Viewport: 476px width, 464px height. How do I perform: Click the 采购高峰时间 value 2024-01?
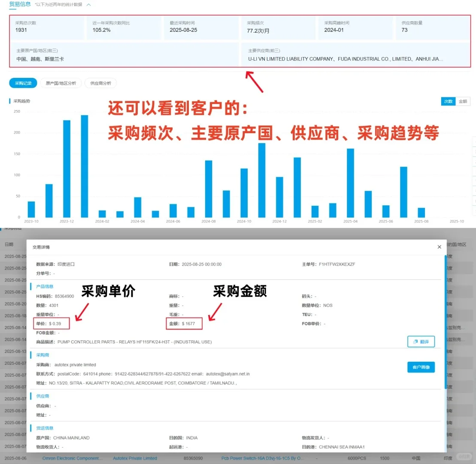click(334, 30)
